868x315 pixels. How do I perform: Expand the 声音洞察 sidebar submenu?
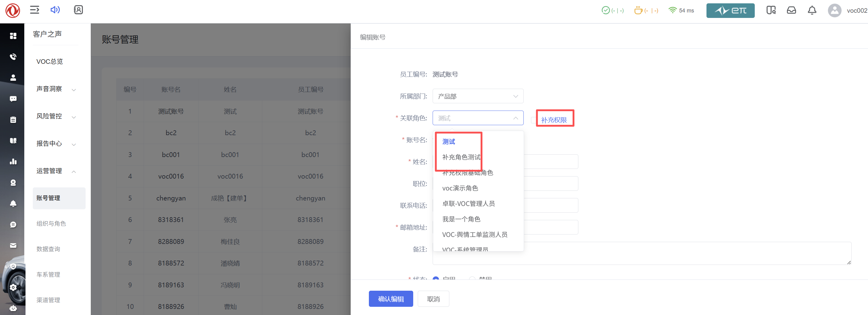click(56, 89)
